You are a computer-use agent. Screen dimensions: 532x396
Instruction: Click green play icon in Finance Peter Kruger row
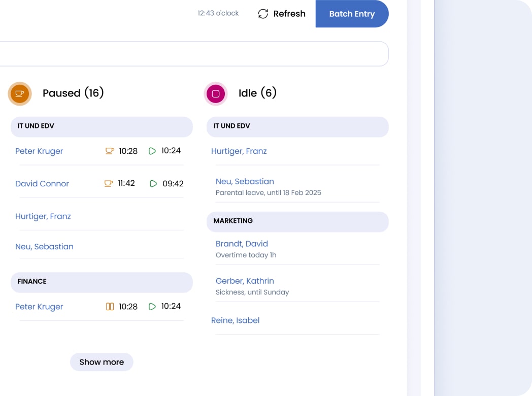(152, 307)
